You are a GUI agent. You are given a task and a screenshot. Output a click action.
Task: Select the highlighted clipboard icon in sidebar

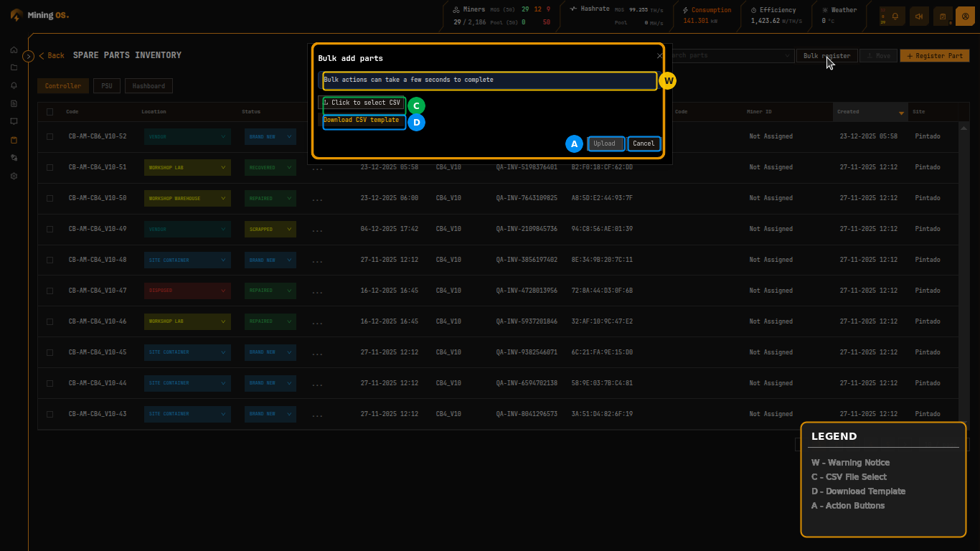tap(13, 139)
